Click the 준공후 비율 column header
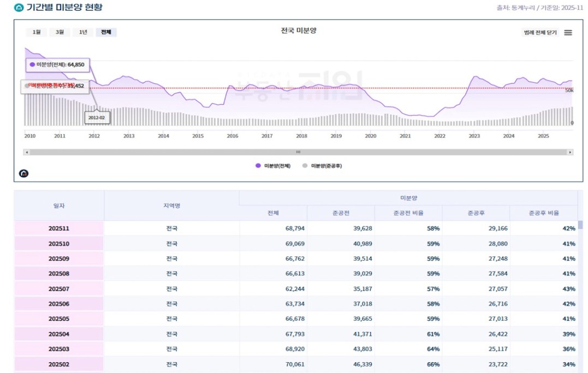The image size is (588, 373). 543,213
